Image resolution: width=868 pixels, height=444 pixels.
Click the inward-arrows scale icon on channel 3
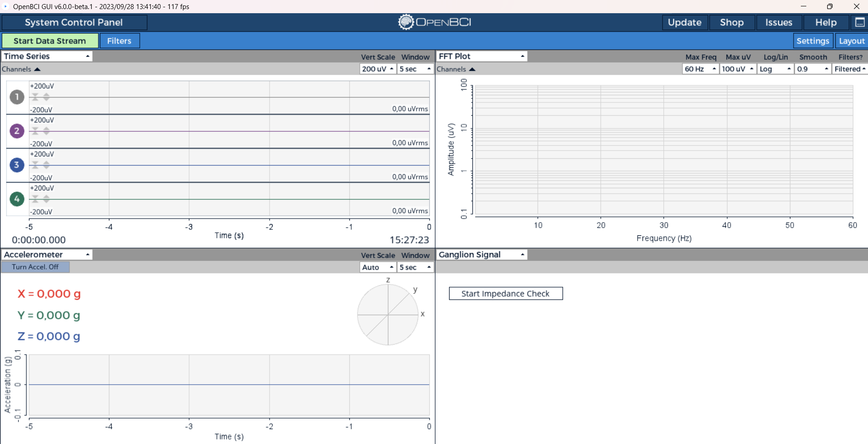click(x=35, y=165)
